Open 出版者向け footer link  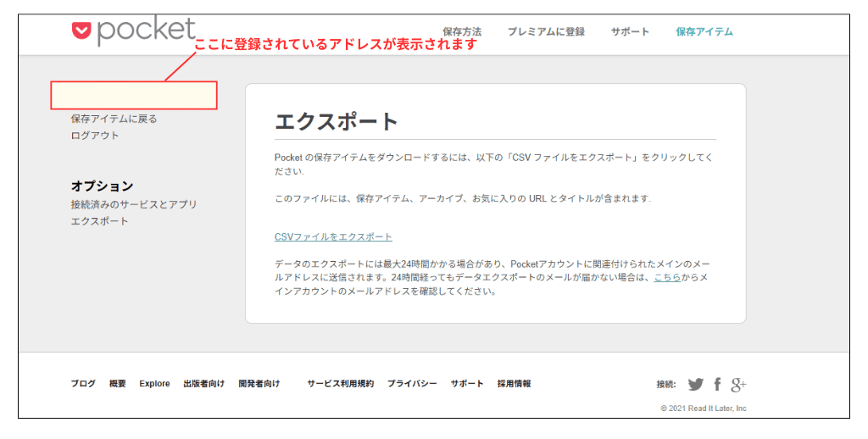pyautogui.click(x=203, y=383)
